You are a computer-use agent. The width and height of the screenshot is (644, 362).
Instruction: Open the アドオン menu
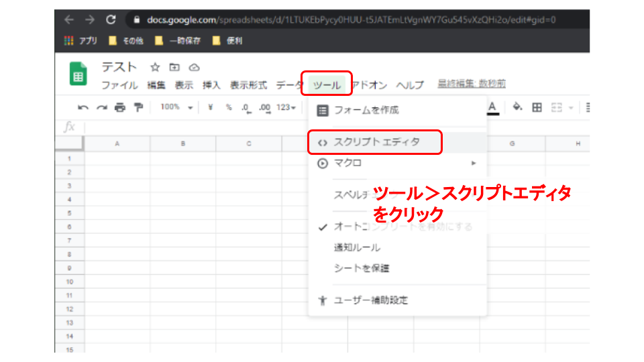pyautogui.click(x=369, y=85)
